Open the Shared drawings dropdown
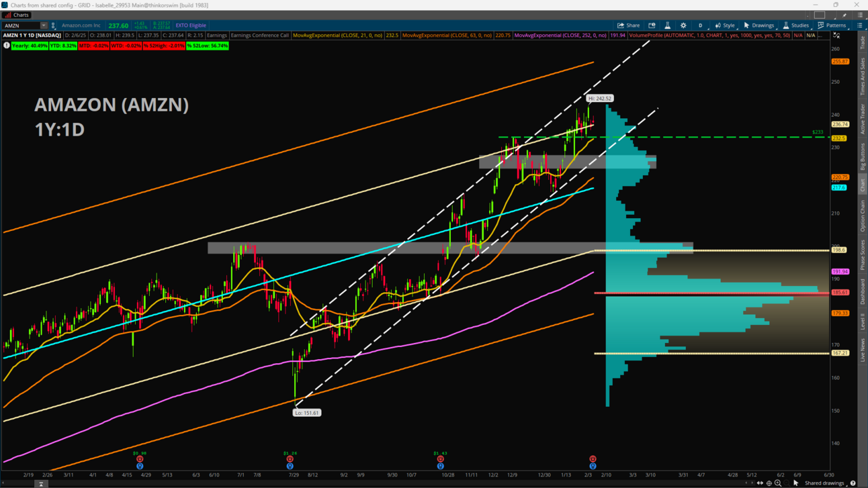Viewport: 868px width, 488px height. click(824, 483)
